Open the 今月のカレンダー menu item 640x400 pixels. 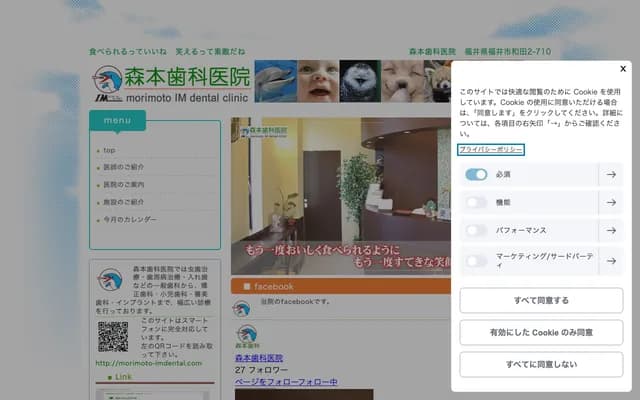click(x=130, y=220)
